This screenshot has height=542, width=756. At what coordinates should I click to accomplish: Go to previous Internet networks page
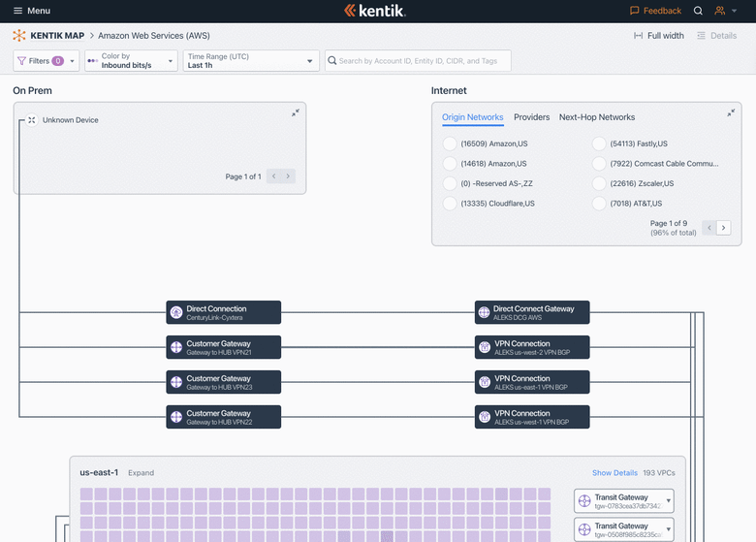(709, 228)
